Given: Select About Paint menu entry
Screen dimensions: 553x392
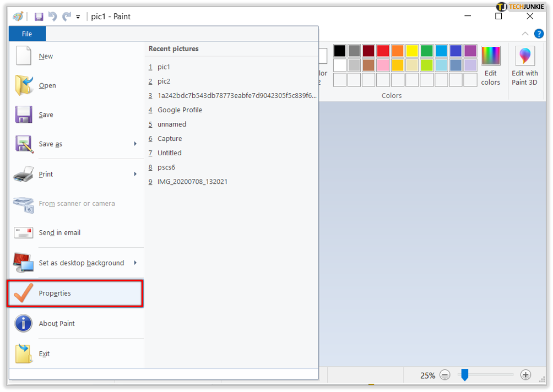Looking at the screenshot, I should 76,323.
